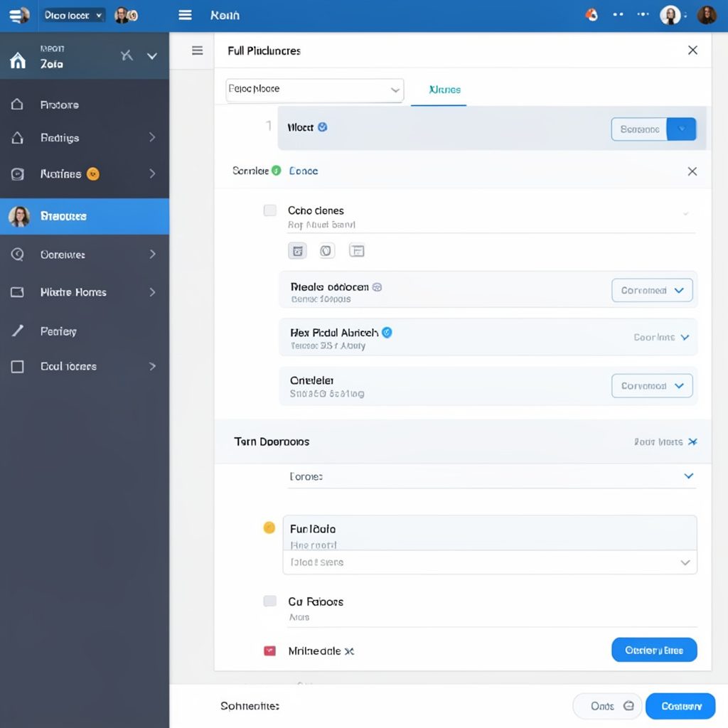Select the highlighted Breoutes sidebar item
The image size is (728, 728).
(x=85, y=216)
